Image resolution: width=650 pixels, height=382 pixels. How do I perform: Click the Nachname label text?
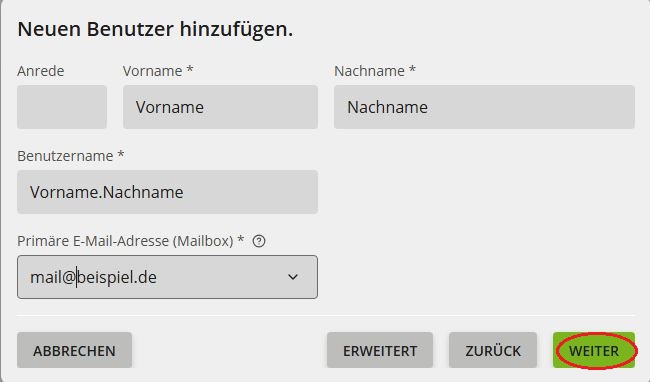[x=369, y=71]
